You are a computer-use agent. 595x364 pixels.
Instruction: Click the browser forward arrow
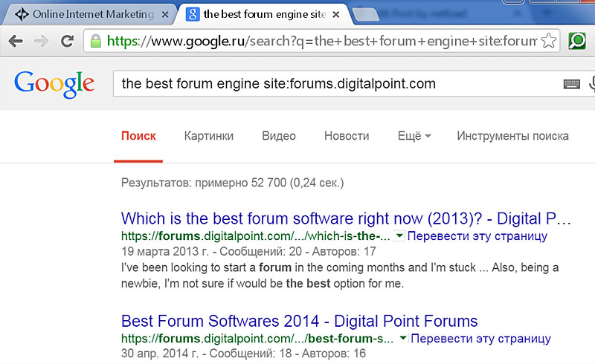coord(42,41)
